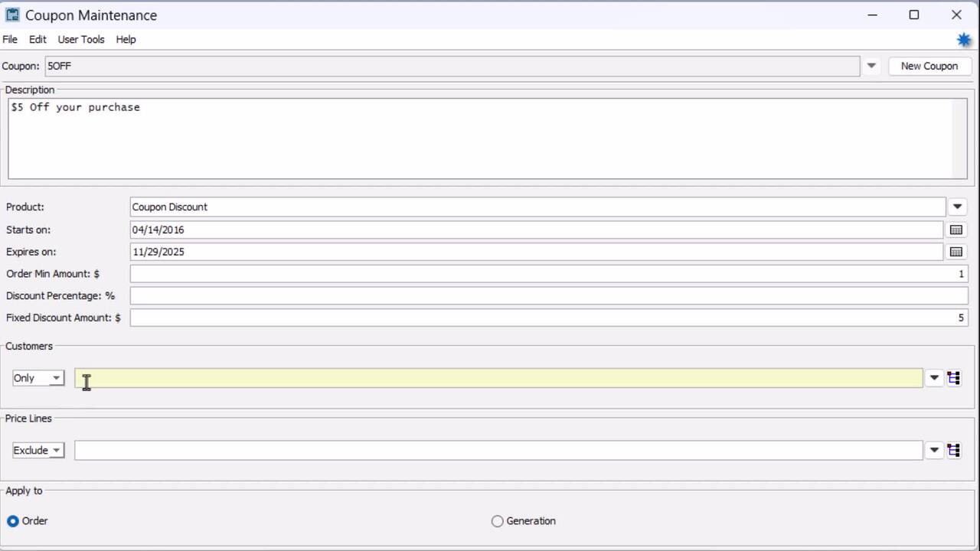Click the Discount Percentage field
This screenshot has height=551, width=980.
tap(549, 295)
